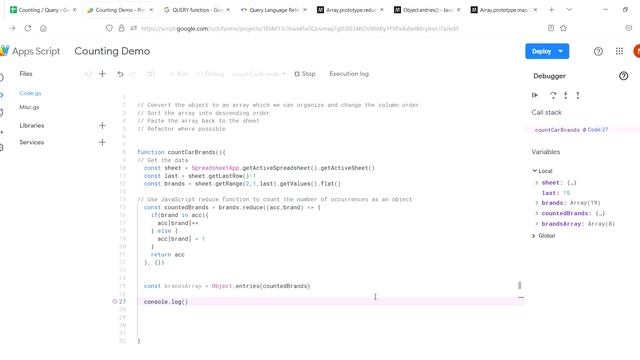Click the Services heading
Viewport: 640px width, 360px height.
pos(31,142)
